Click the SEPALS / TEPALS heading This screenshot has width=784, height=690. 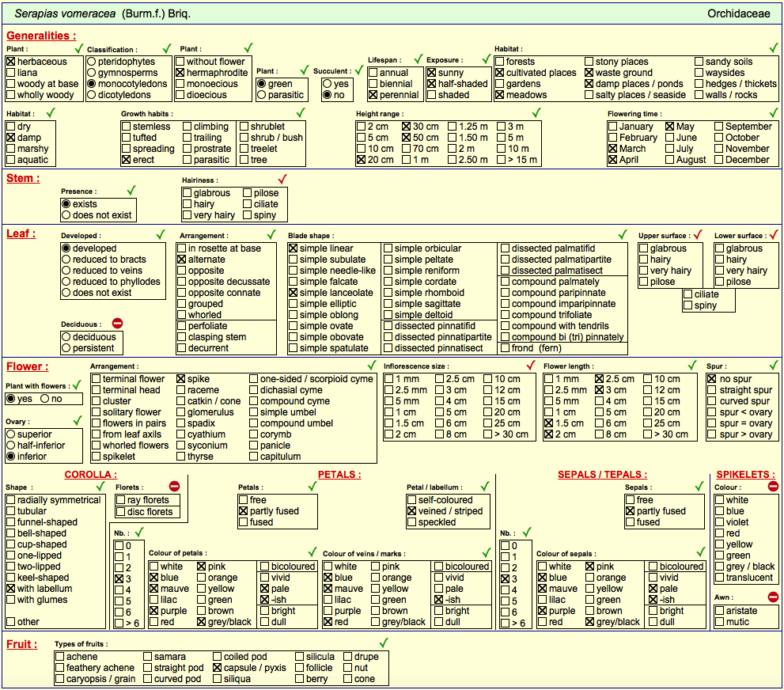[602, 475]
